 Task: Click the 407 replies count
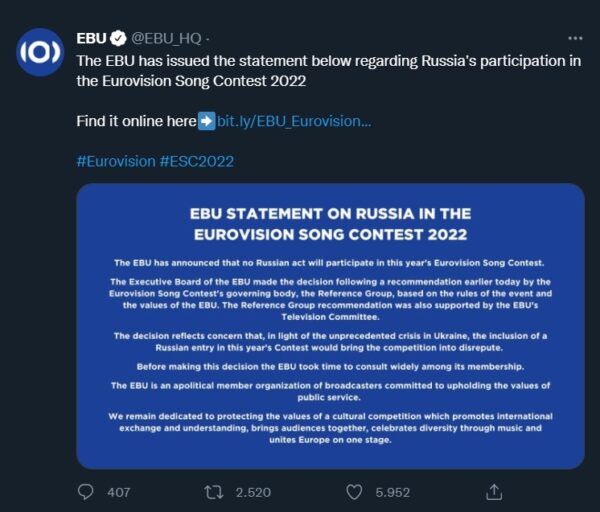pos(119,492)
